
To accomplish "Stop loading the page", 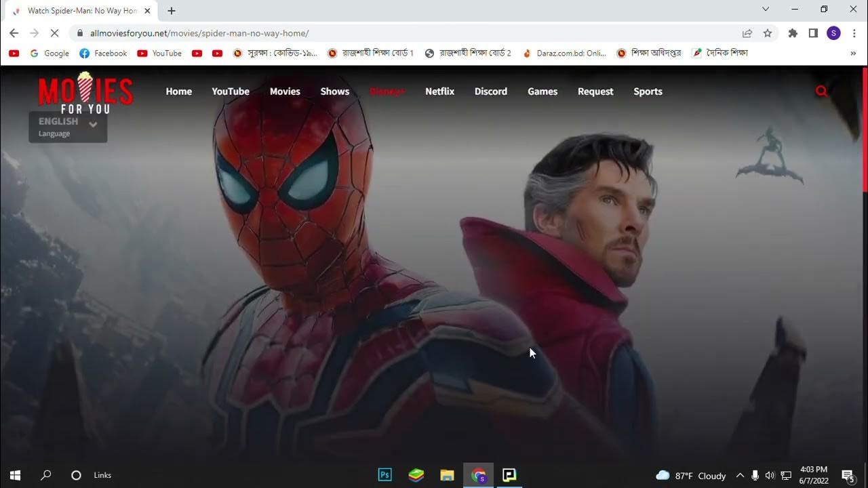I will point(56,33).
